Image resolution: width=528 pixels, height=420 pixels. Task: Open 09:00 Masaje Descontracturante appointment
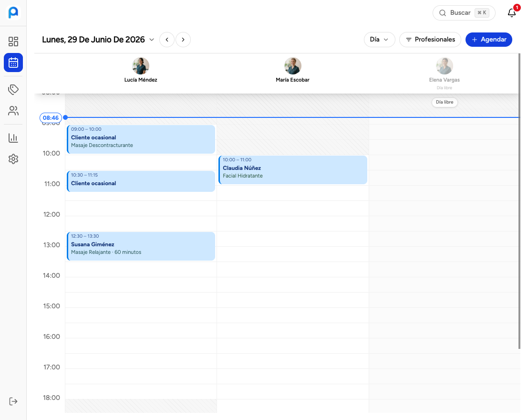[141, 139]
